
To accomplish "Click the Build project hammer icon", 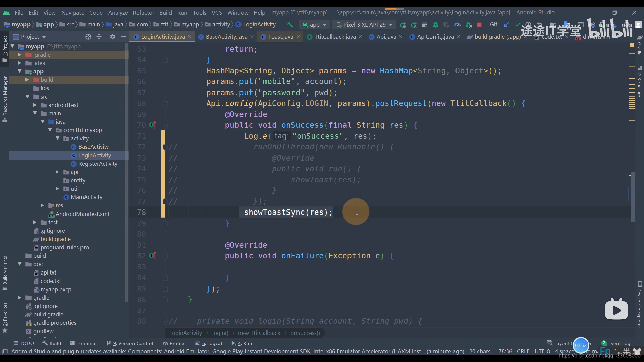I will pos(290,24).
